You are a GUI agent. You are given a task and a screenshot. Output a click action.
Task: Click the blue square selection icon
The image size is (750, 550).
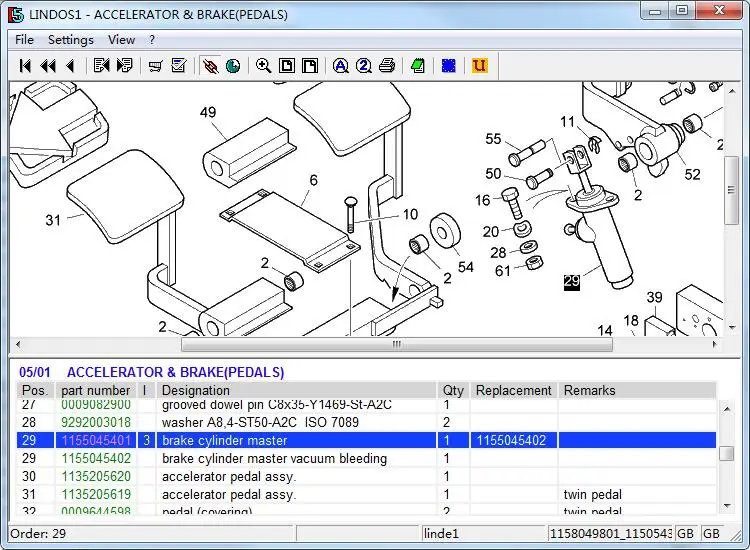click(x=449, y=66)
